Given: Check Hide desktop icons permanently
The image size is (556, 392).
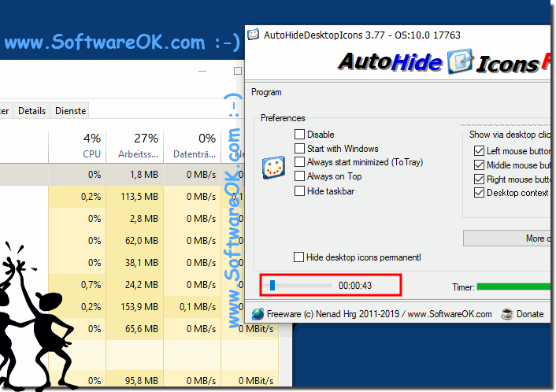Looking at the screenshot, I should point(299,257).
